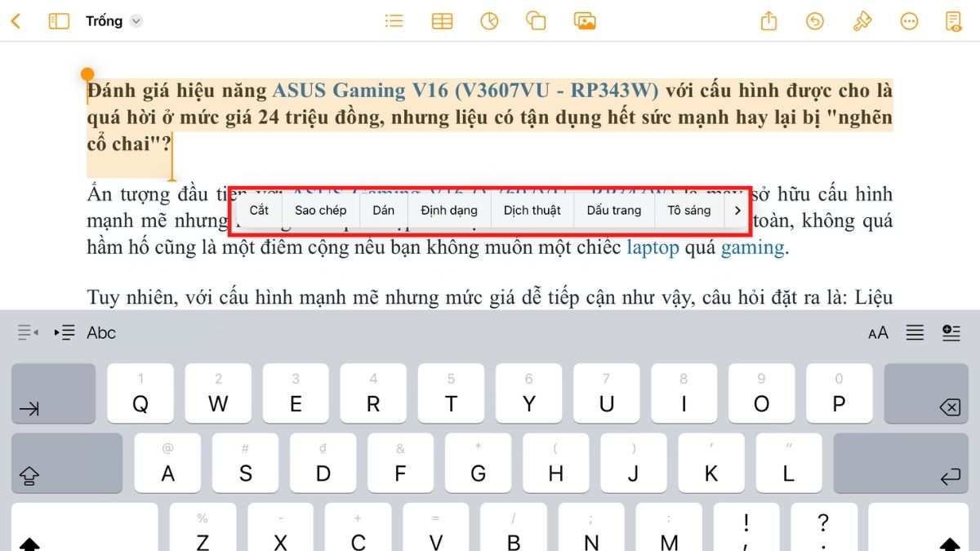Tap the decrease indent icon above keyboard
The width and height of the screenshot is (980, 551).
[28, 332]
